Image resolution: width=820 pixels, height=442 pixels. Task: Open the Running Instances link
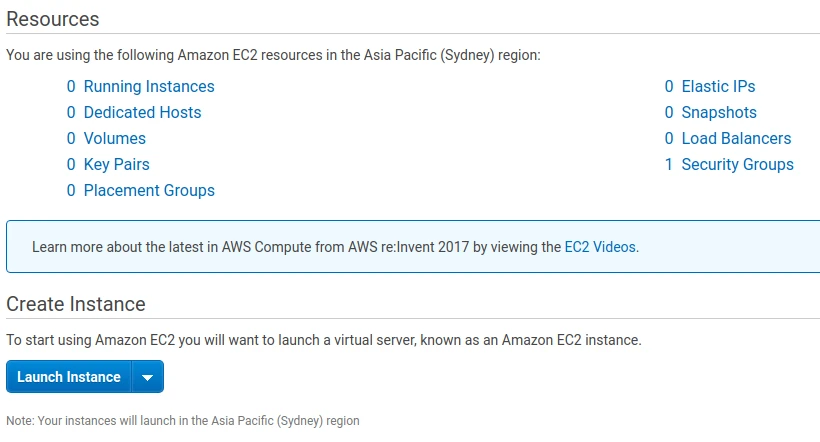149,86
